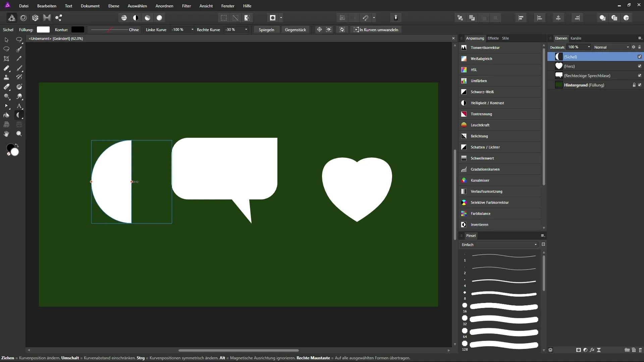Select the Flood fill bucket tool
The image size is (644, 362).
click(x=6, y=115)
